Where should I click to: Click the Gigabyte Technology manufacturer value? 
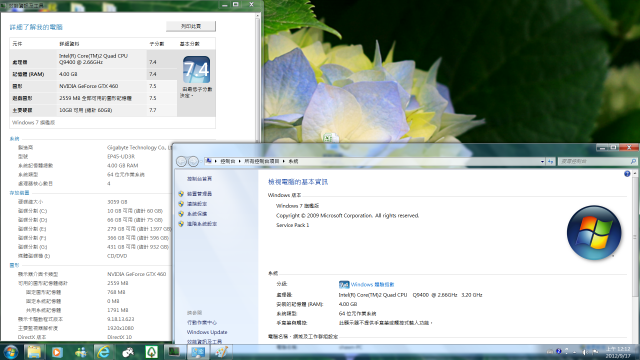[140, 147]
